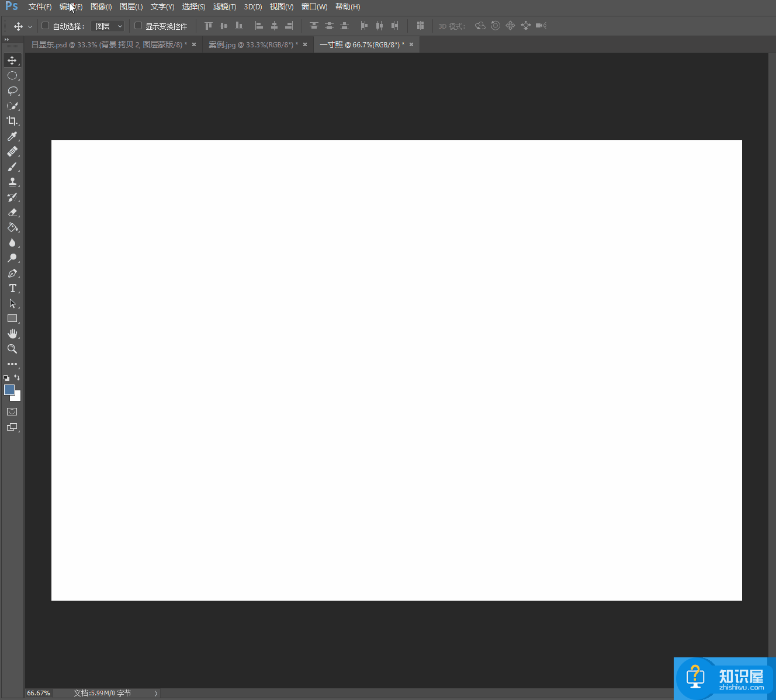Open the 选择(S) menu
776x700 pixels.
click(x=194, y=7)
